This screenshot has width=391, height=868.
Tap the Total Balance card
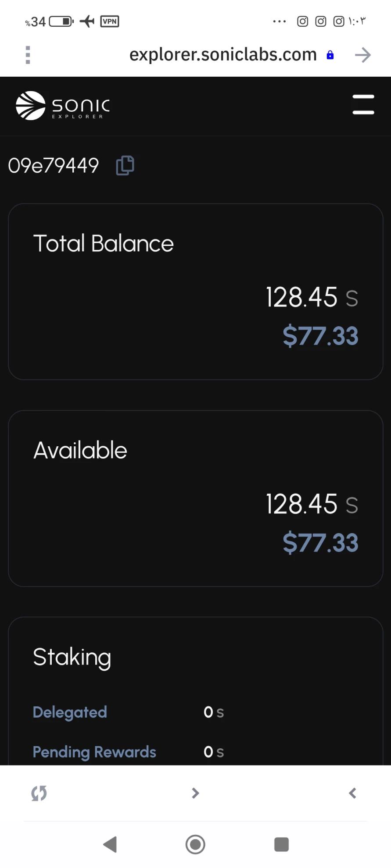click(196, 291)
